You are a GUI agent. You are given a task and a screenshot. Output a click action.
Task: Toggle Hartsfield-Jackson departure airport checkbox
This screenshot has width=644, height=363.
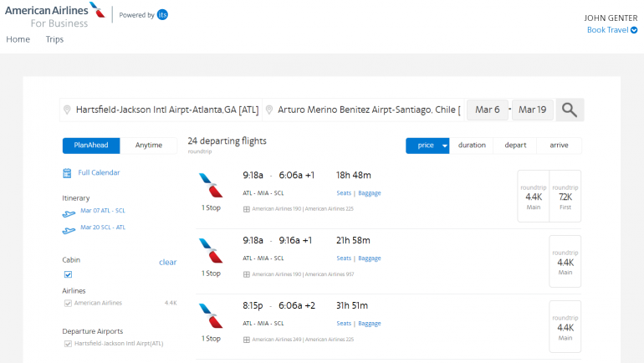point(68,343)
